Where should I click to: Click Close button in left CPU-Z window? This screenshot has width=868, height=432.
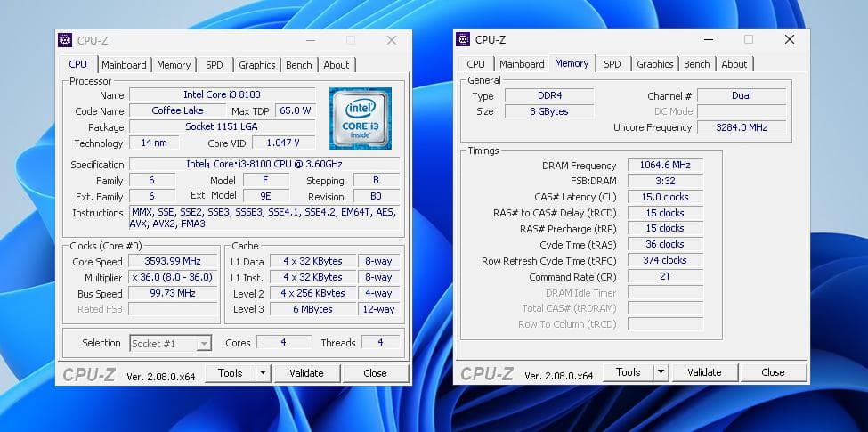(376, 372)
